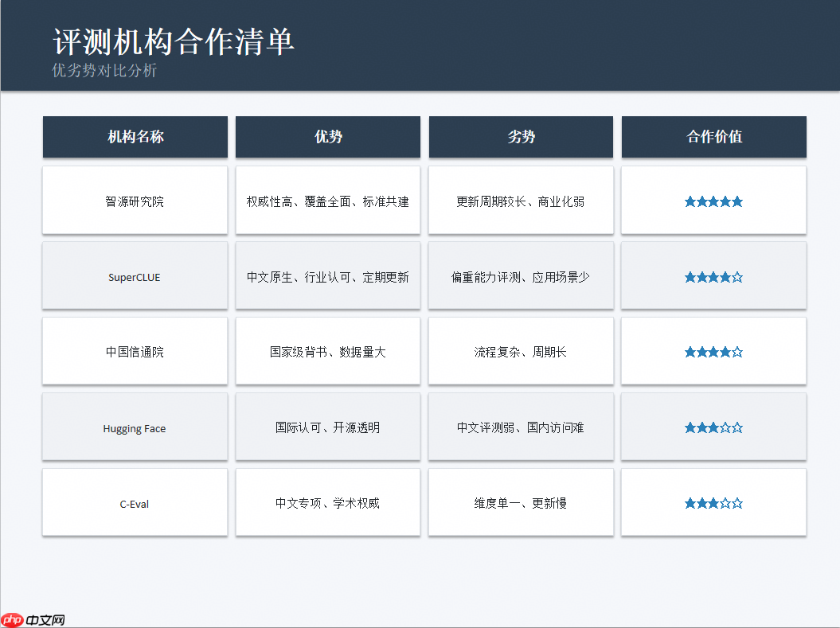
Task: Select the Hugging Face cell
Action: 135,427
